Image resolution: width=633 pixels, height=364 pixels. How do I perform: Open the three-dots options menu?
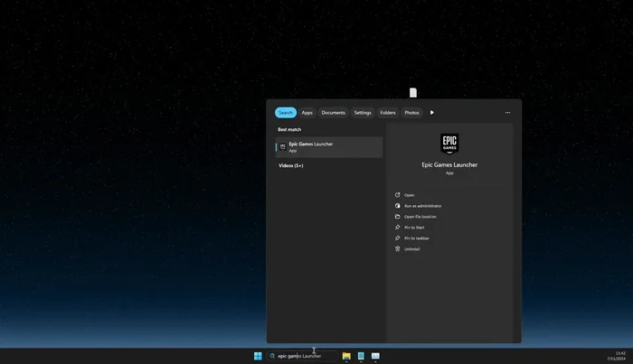point(507,113)
